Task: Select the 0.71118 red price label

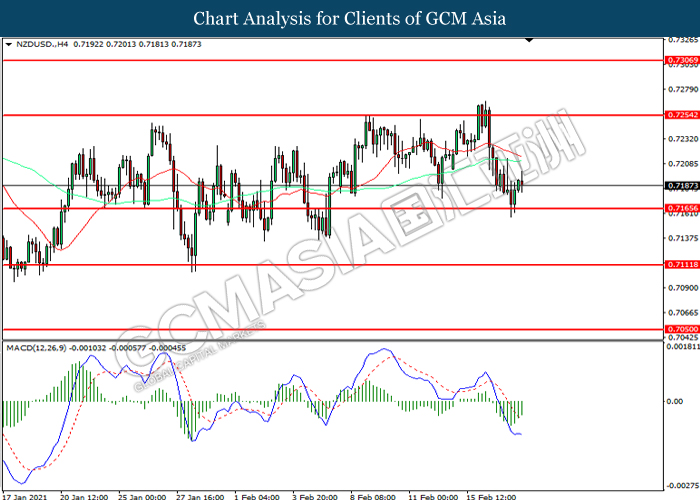Action: click(681, 265)
